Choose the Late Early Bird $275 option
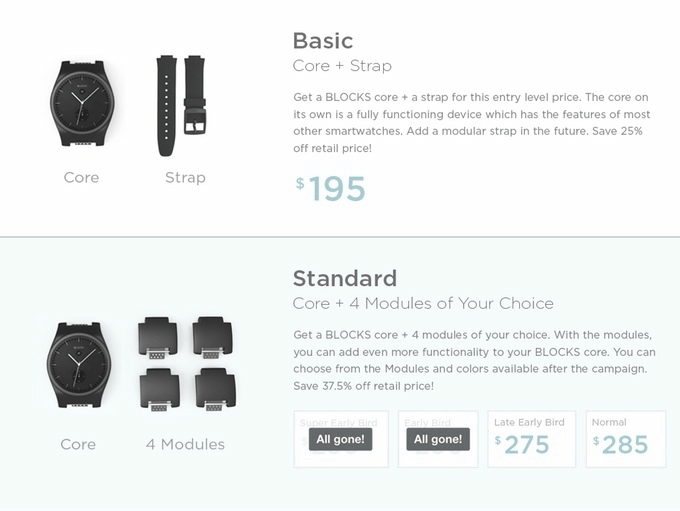The height and width of the screenshot is (511, 680). click(x=532, y=439)
